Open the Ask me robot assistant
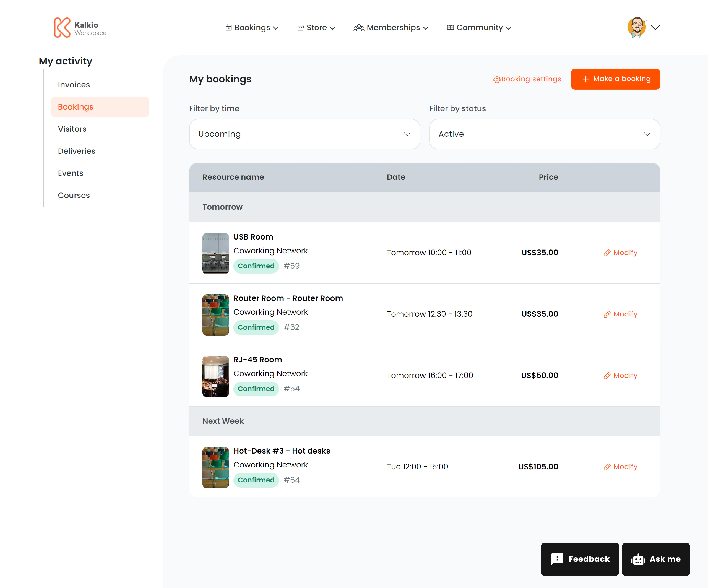Screen dimensions: 708x588 (x=656, y=559)
